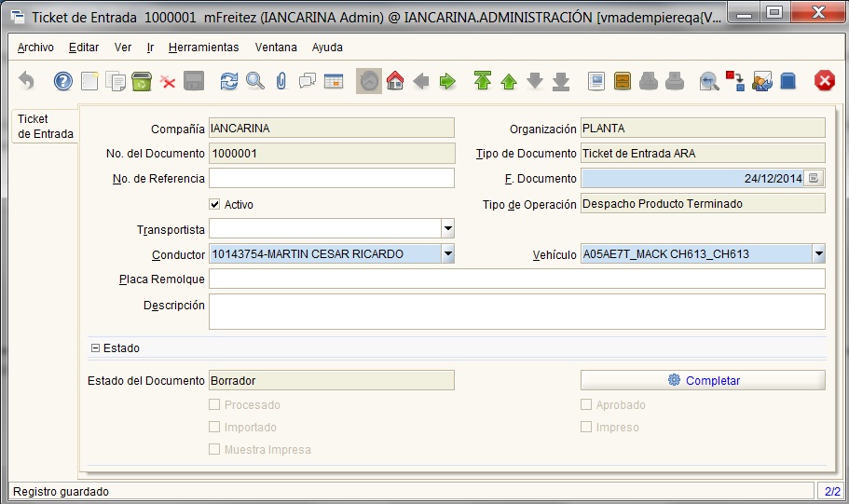
Task: Open Help via the question mark icon
Action: [62, 81]
